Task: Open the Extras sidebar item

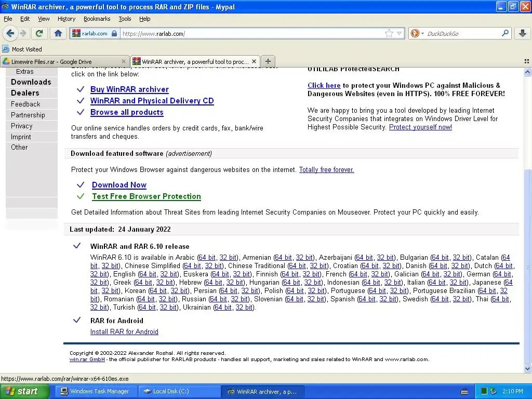Action: (x=25, y=72)
